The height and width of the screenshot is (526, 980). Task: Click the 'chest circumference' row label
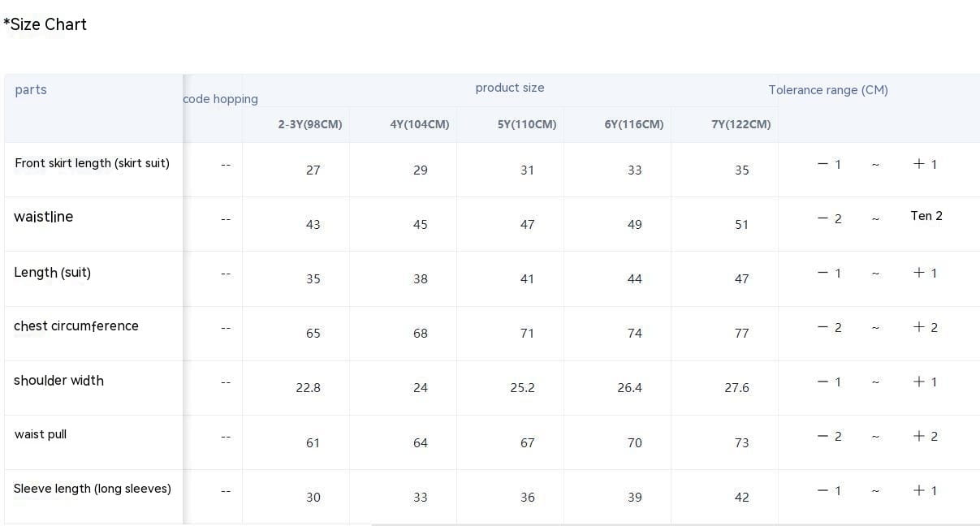[x=76, y=326]
